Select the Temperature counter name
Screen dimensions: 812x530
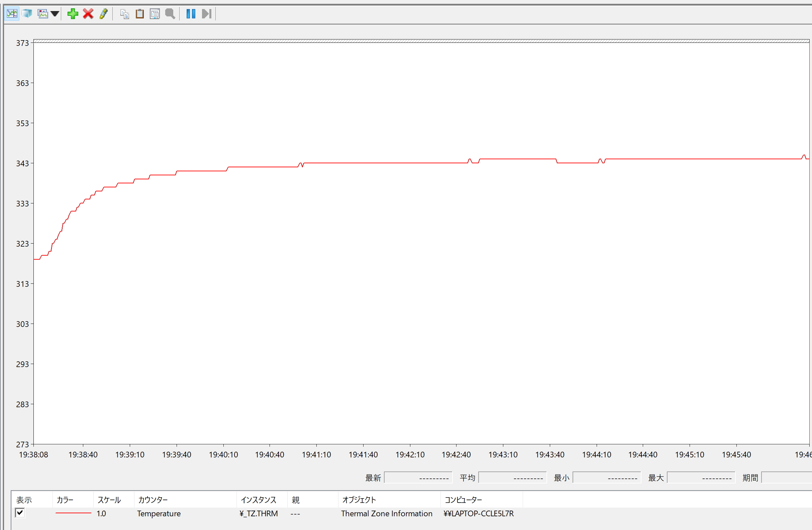[159, 513]
